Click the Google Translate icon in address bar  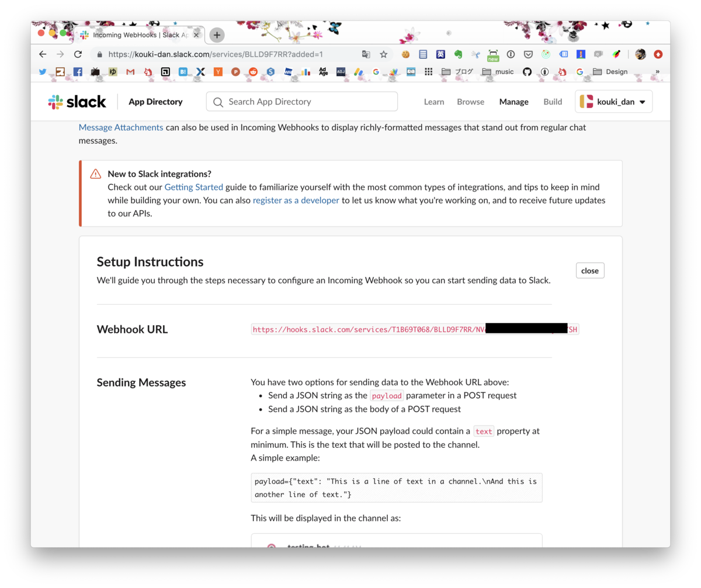(x=366, y=54)
